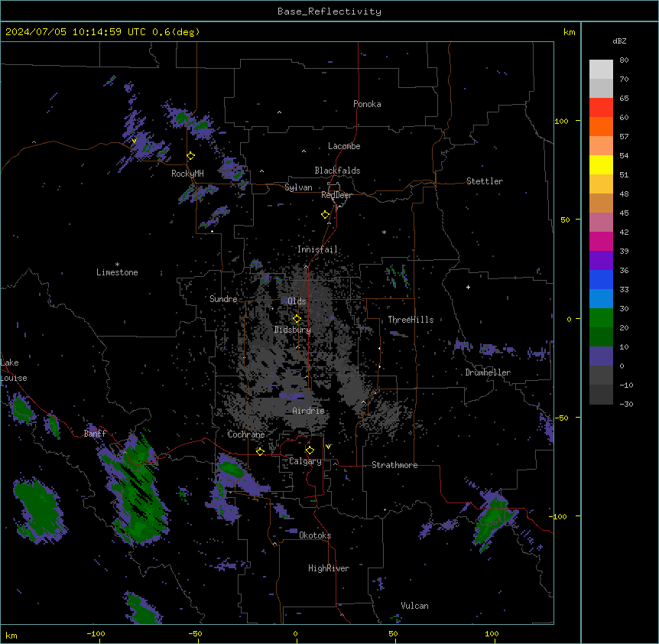This screenshot has height=644, width=659.
Task: Select the Blackfalds city label
Action: (337, 171)
